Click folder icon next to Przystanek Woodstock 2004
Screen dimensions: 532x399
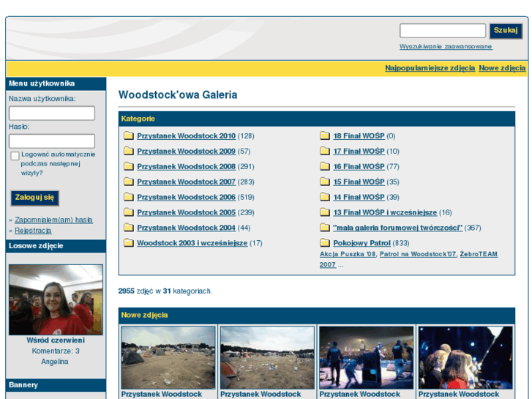tap(129, 228)
